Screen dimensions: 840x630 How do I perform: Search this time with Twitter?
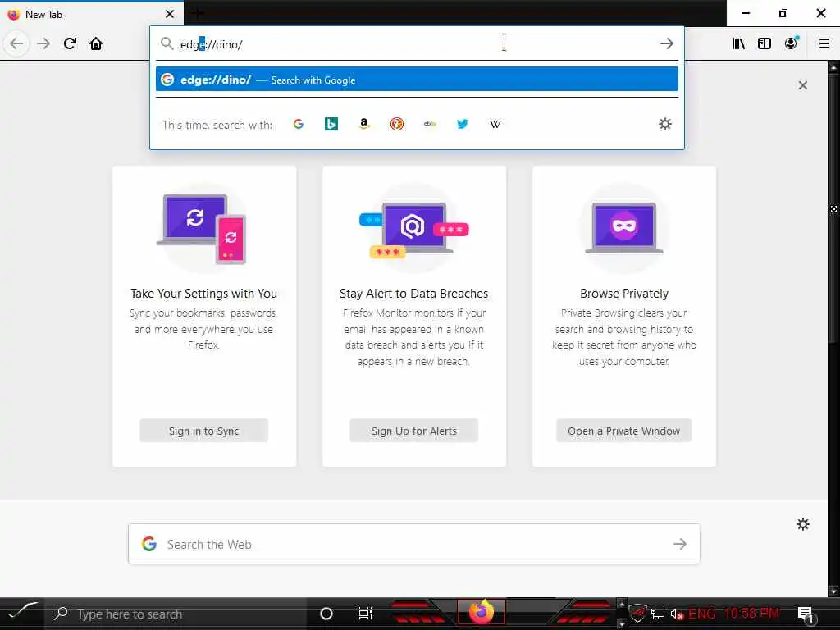tap(463, 125)
